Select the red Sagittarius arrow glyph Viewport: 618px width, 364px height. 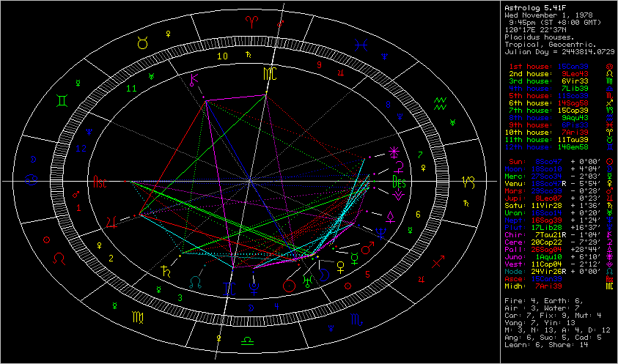(x=439, y=261)
